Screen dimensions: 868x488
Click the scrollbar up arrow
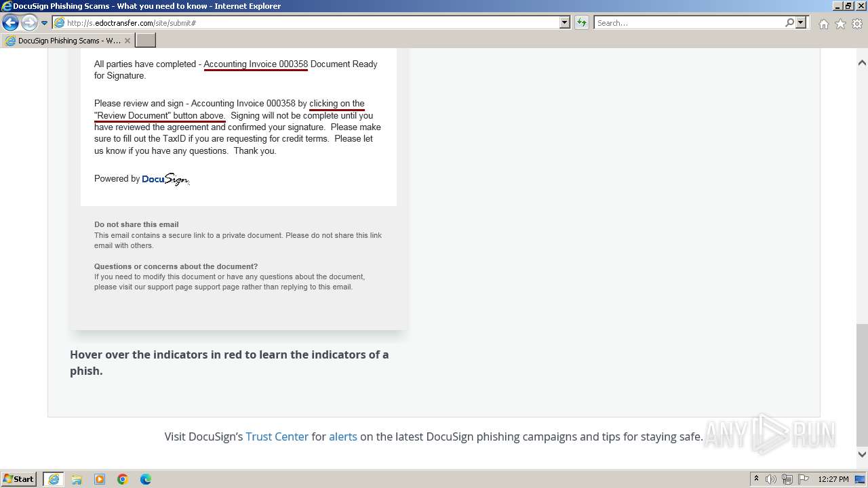[x=862, y=63]
